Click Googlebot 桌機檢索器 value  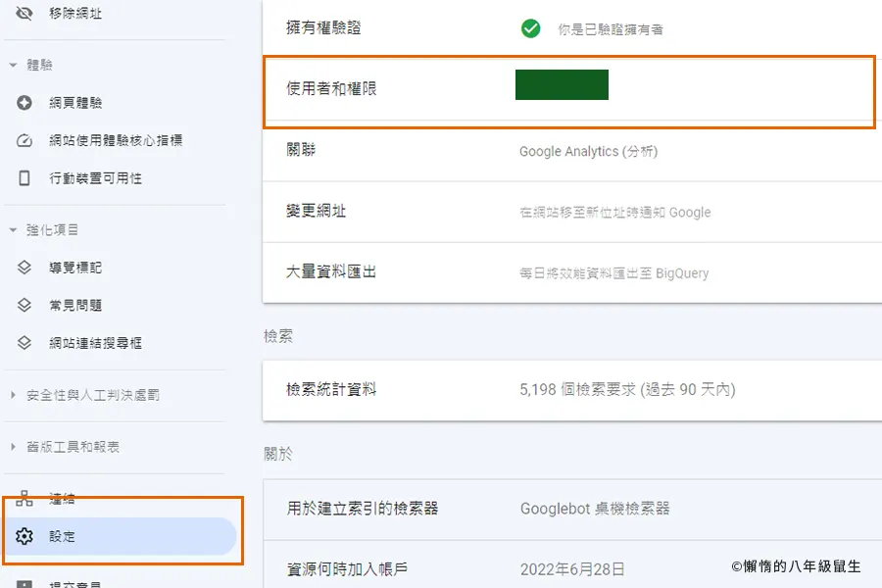coord(595,509)
